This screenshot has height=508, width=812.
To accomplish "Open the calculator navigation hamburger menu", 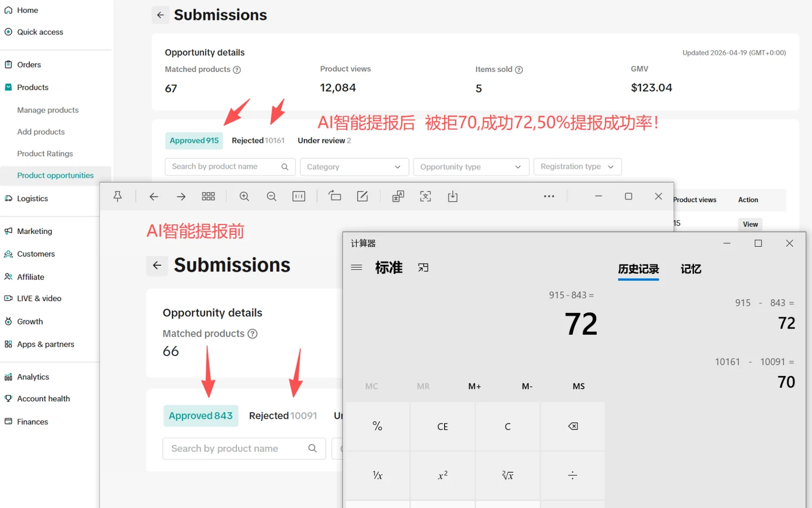I will pos(356,267).
